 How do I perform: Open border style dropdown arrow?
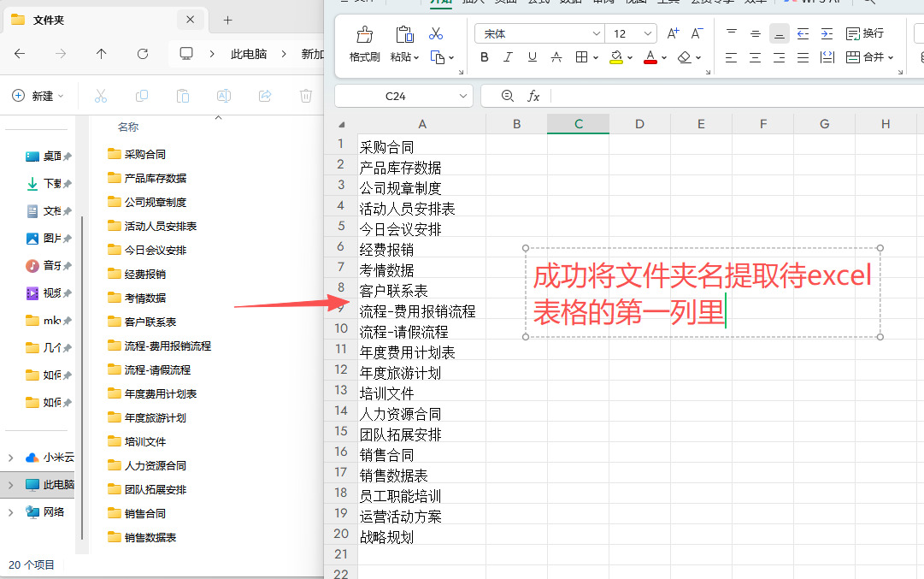[x=596, y=58]
